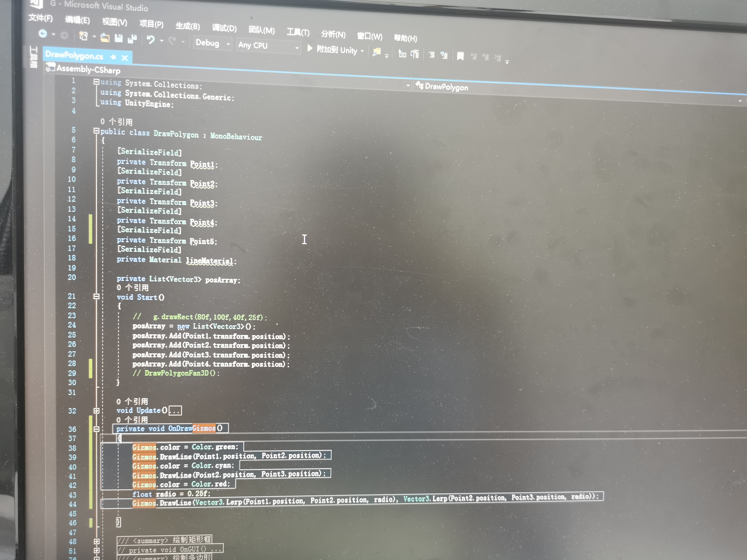Image resolution: width=747 pixels, height=560 pixels.
Task: Click the New Project toolbar icon
Action: click(x=83, y=36)
